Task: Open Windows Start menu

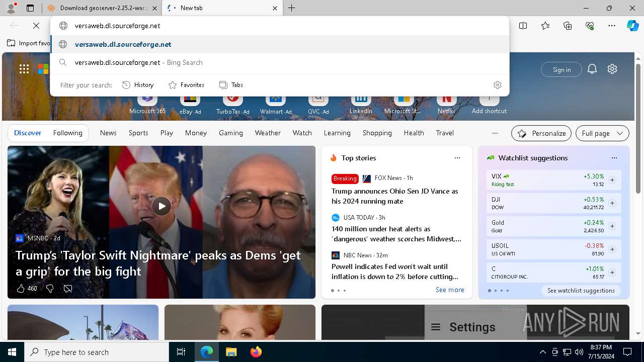Action: coord(12,352)
